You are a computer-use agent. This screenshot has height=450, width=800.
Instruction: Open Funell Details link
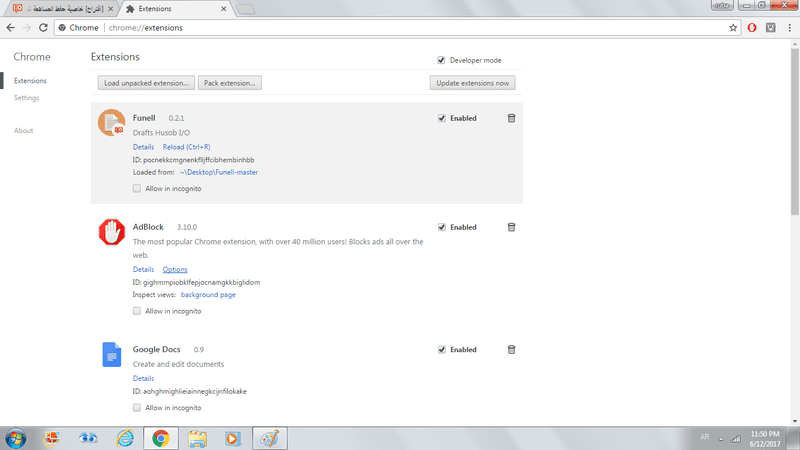[x=143, y=147]
